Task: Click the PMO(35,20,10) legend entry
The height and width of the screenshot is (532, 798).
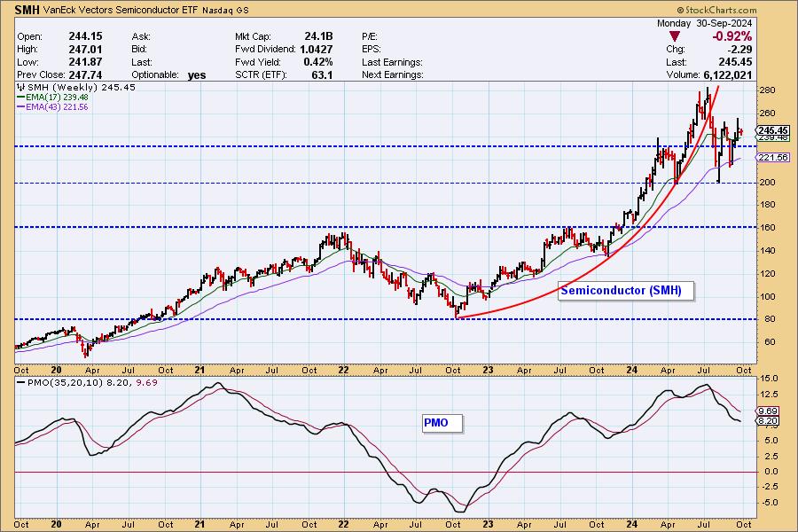Action: pos(87,382)
